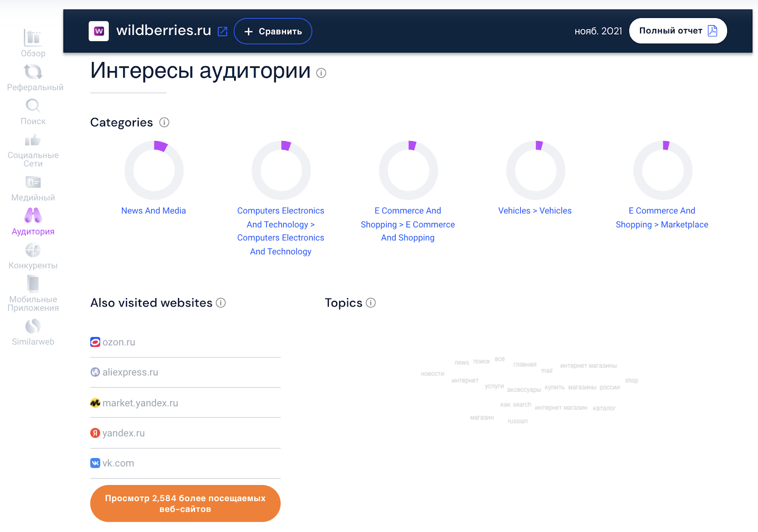
Task: Click the Сравнить compare button
Action: click(273, 31)
